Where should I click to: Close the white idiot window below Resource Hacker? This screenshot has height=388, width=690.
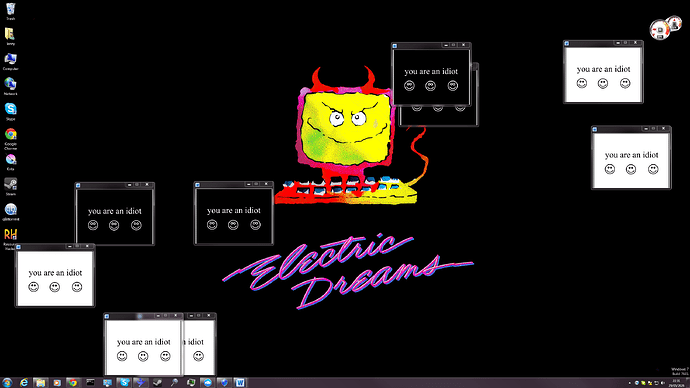click(87, 246)
